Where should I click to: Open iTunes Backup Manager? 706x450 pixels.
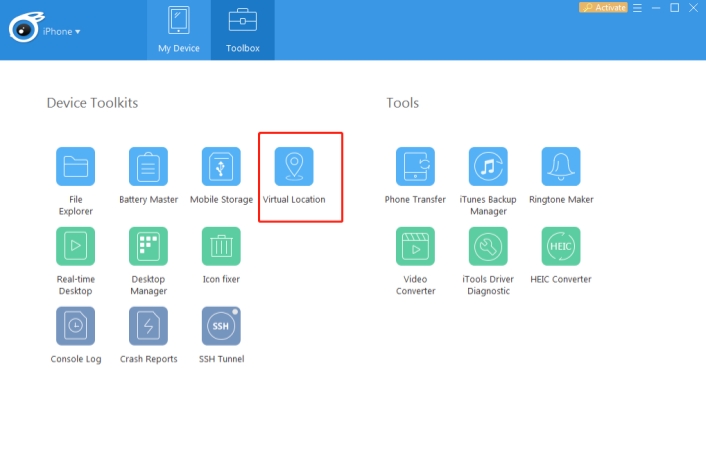[488, 166]
